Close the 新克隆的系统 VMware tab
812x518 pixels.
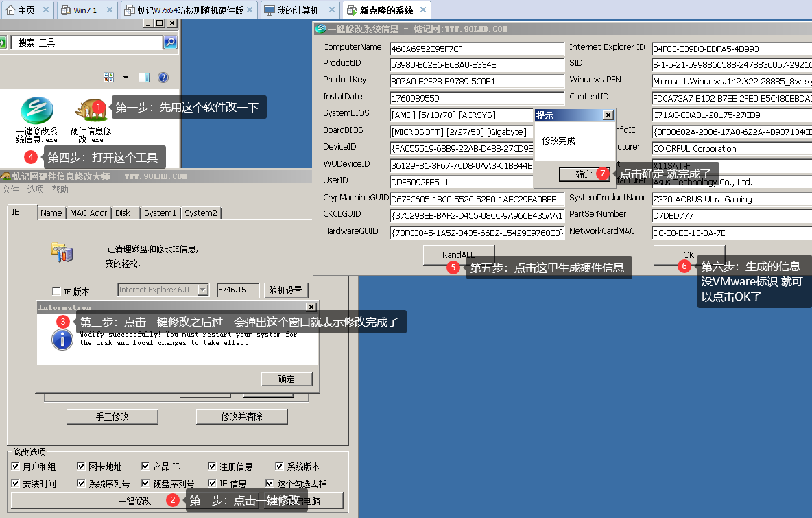pyautogui.click(x=423, y=10)
